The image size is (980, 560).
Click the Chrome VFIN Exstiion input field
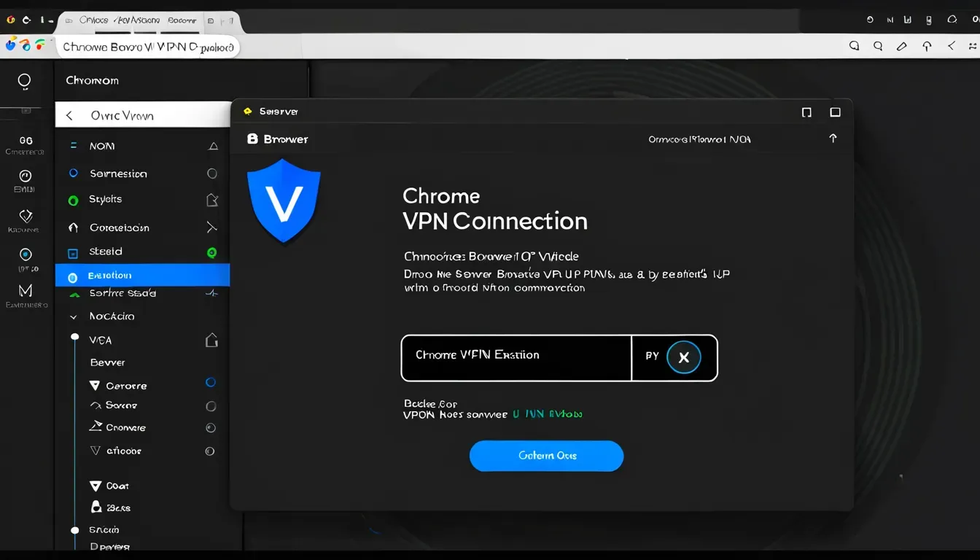click(x=516, y=357)
